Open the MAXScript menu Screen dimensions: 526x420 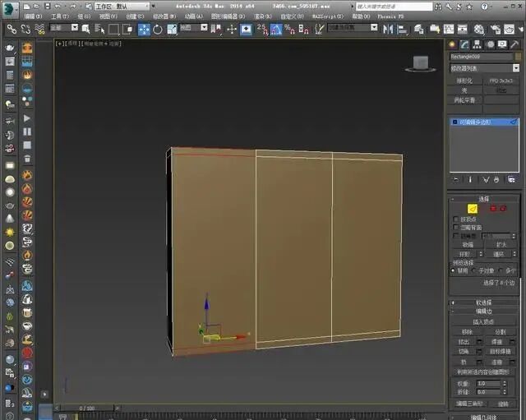[x=328, y=16]
